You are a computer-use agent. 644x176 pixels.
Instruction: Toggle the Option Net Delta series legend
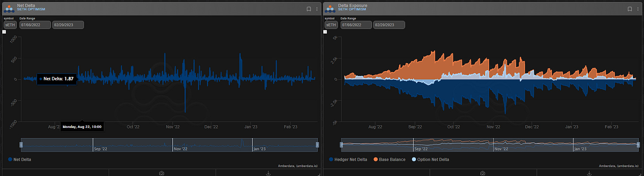pos(430,159)
